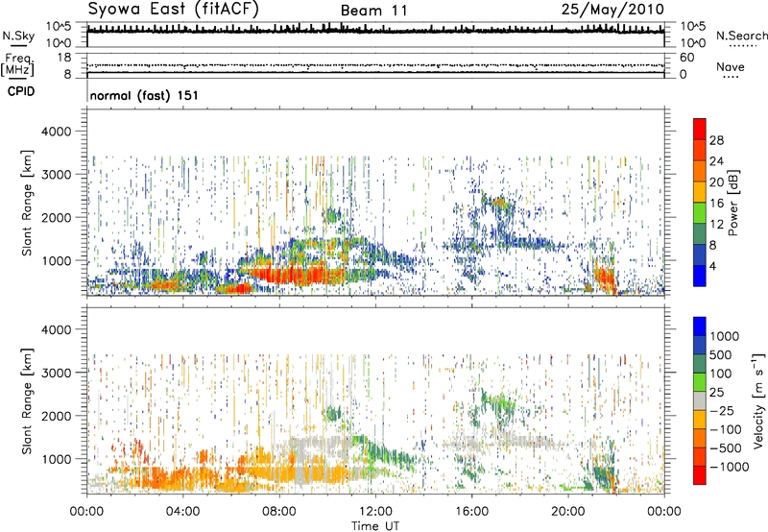The width and height of the screenshot is (768, 532).
Task: Click the 'Slant Range [km]' label of velocity panel
Action: point(27,400)
